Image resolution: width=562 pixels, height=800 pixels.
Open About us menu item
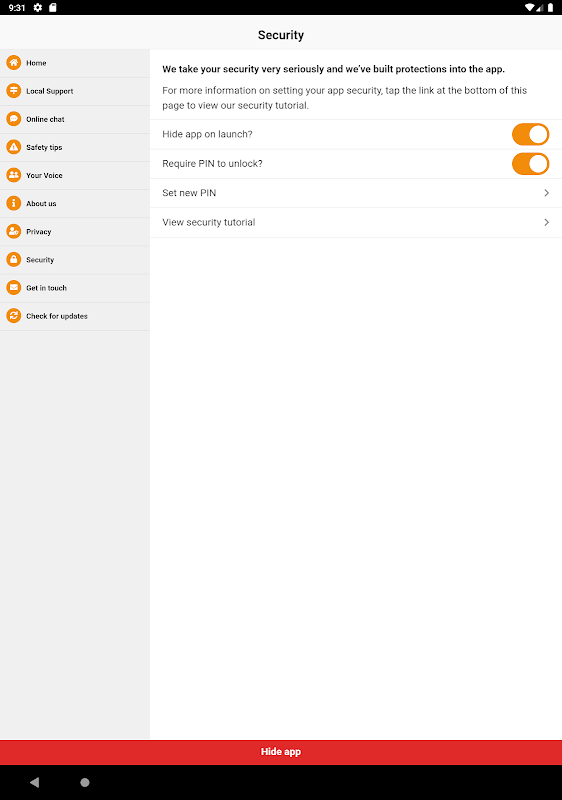tap(75, 204)
